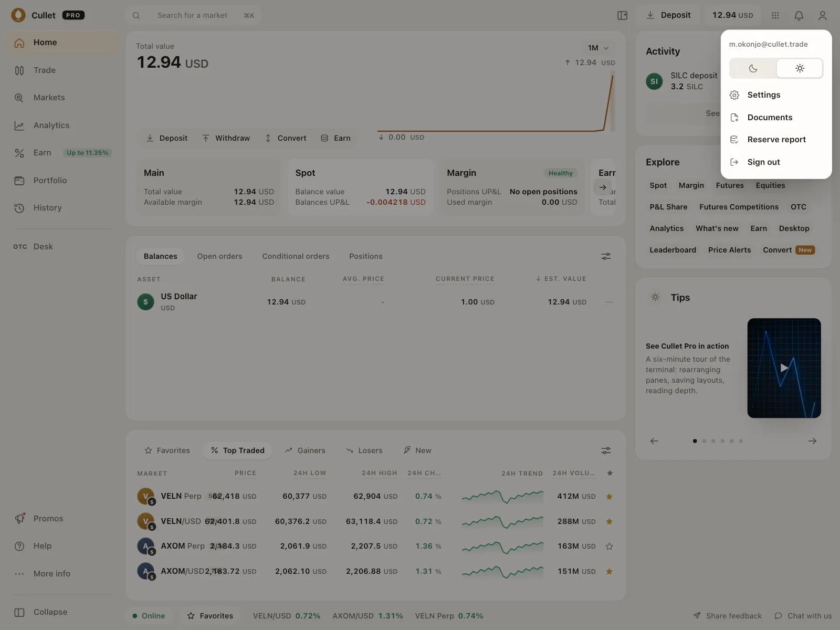Open balances table filter settings icon
840x630 pixels.
point(606,256)
